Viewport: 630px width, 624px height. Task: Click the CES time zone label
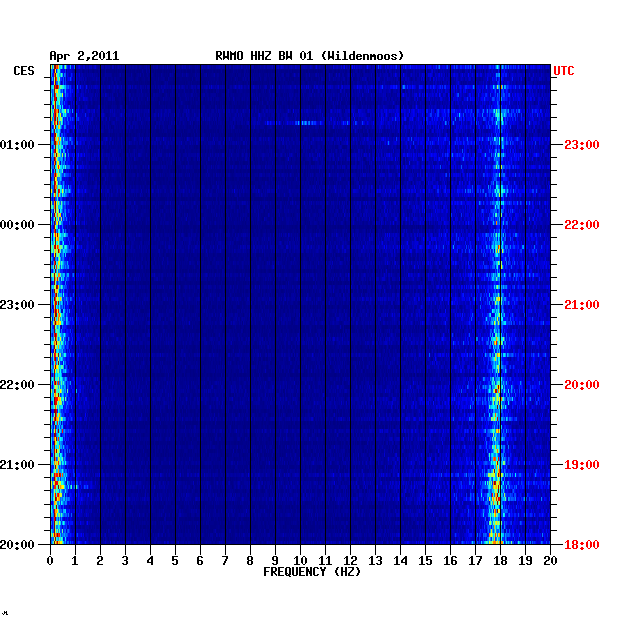point(24,71)
